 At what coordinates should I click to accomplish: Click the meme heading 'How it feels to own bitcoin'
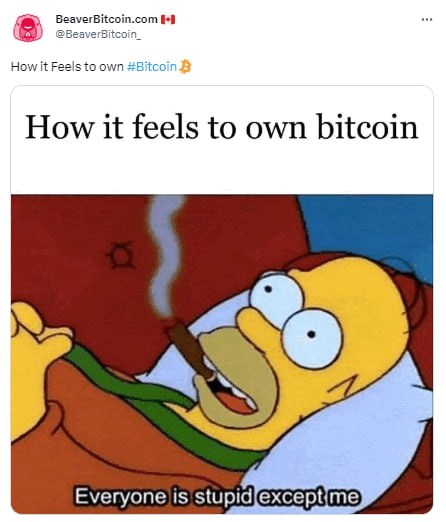click(222, 127)
